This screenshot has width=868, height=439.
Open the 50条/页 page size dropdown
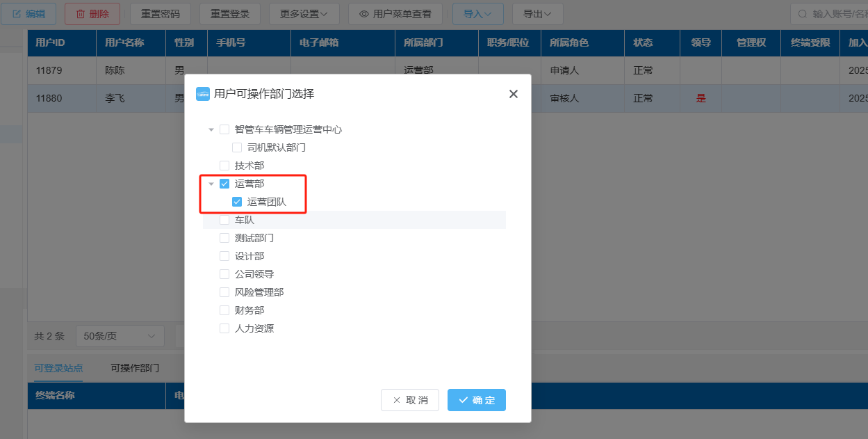[x=120, y=336]
